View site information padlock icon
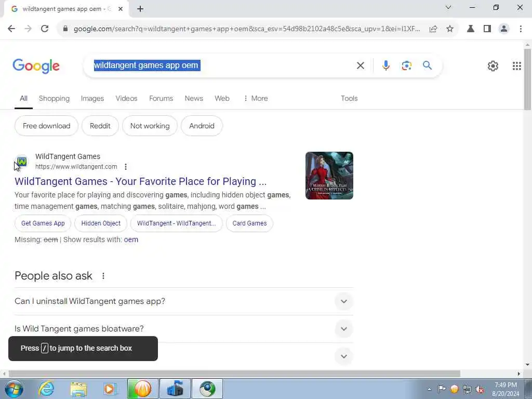The height and width of the screenshot is (399, 532). point(65,29)
